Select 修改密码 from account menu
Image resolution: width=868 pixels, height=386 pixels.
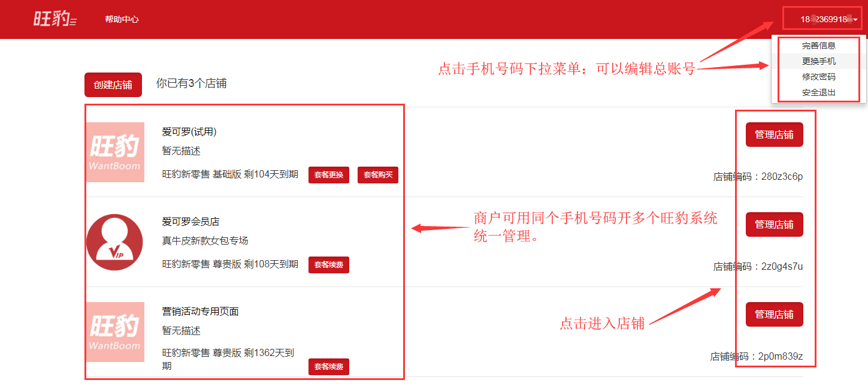coord(818,77)
